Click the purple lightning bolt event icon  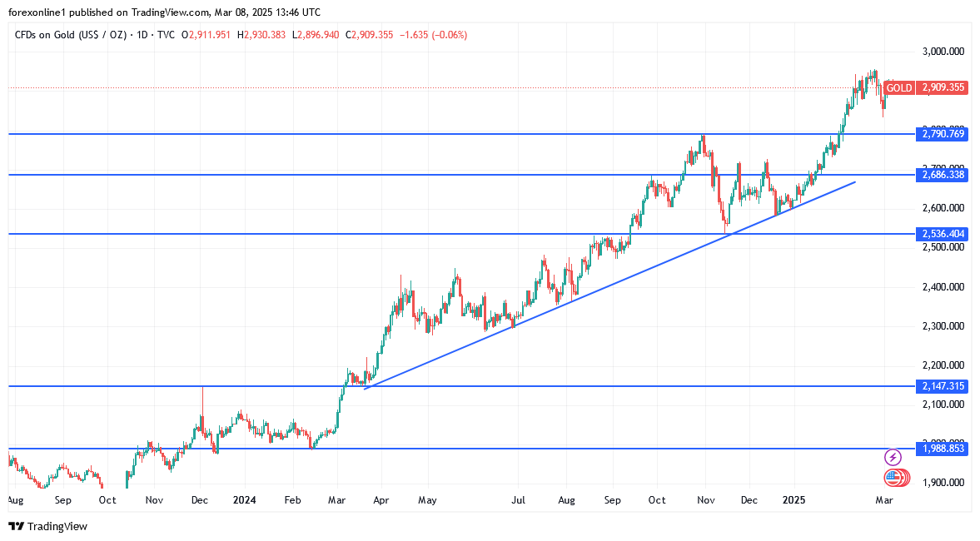[893, 457]
